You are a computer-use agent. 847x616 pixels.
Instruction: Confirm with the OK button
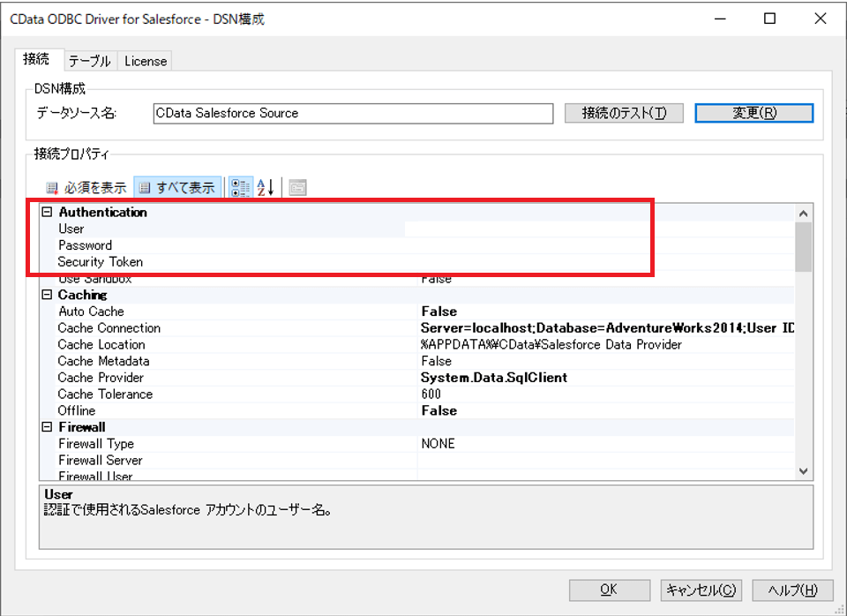pyautogui.click(x=610, y=590)
